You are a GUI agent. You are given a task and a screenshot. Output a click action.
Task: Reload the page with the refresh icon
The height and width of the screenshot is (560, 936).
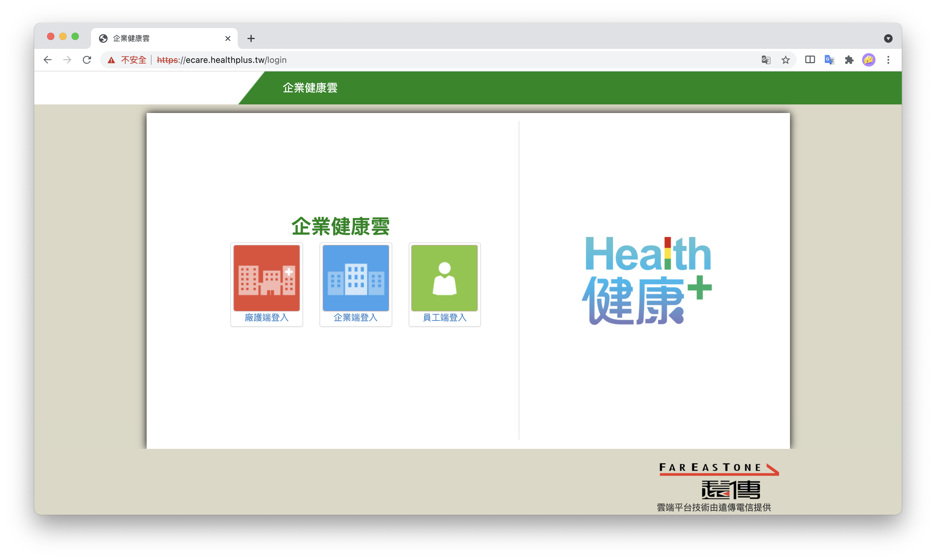pyautogui.click(x=87, y=60)
